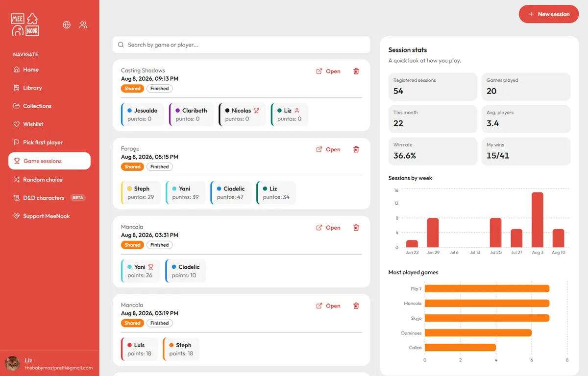
Task: Open D&D characters beta page
Action: [x=49, y=198]
